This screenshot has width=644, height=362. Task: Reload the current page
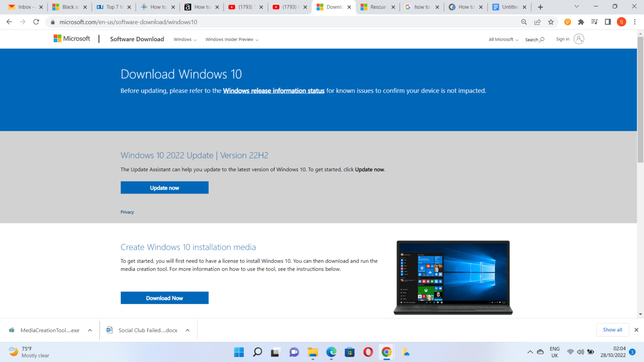(36, 22)
